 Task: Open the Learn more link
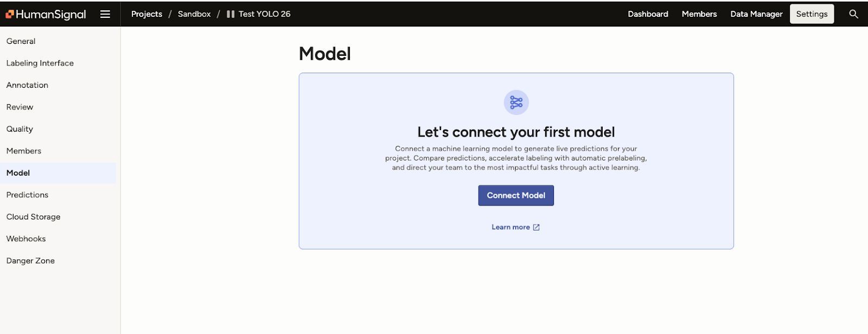point(510,227)
